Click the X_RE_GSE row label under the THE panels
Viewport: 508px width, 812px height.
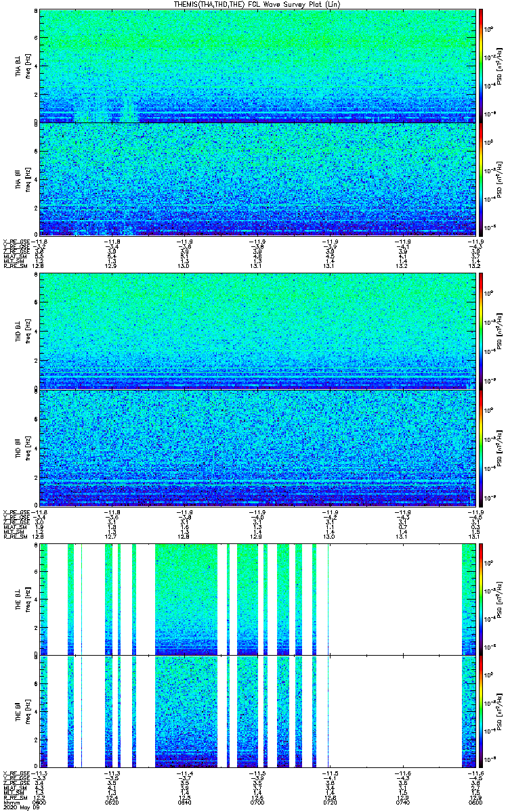(x=18, y=773)
